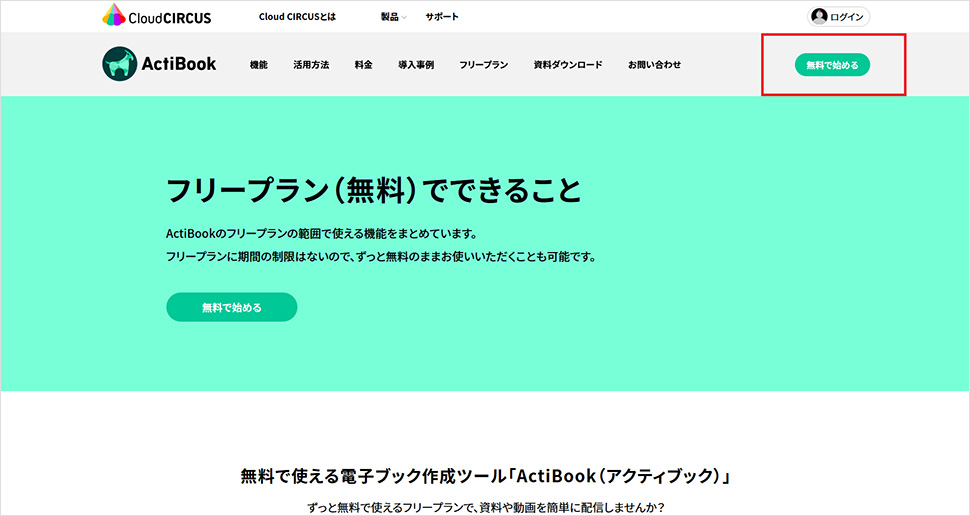The image size is (970, 516).
Task: Open the 資料ダウンロード page
Action: point(568,64)
